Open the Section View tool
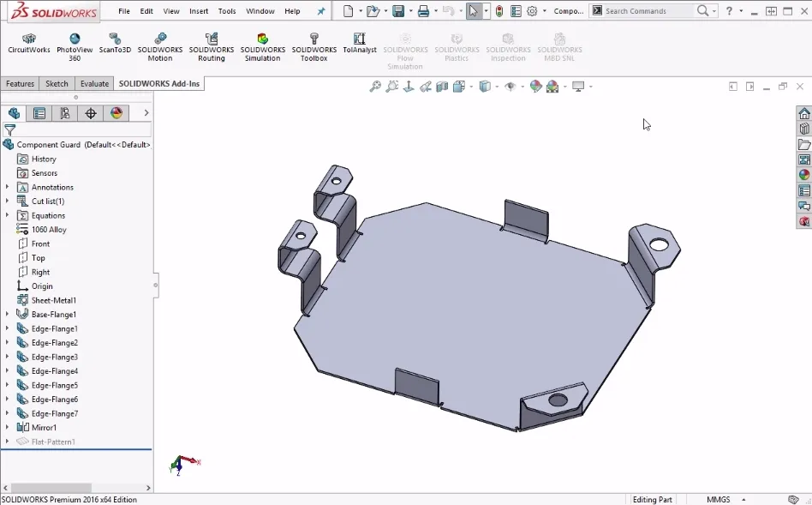812x505 pixels. [440, 86]
